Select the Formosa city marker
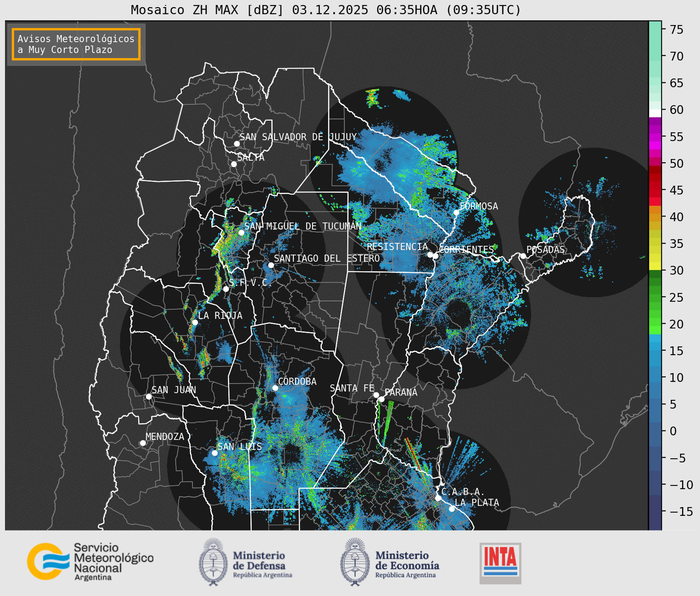 [x=456, y=212]
